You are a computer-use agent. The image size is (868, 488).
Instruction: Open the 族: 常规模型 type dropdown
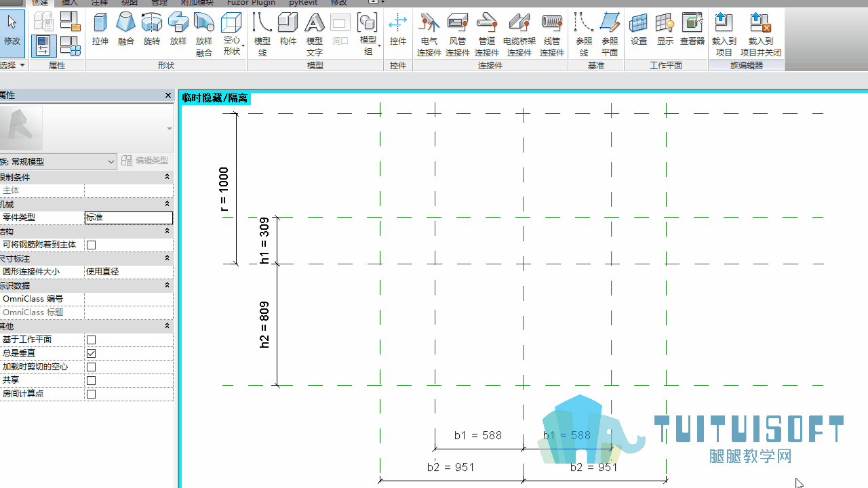pos(58,161)
